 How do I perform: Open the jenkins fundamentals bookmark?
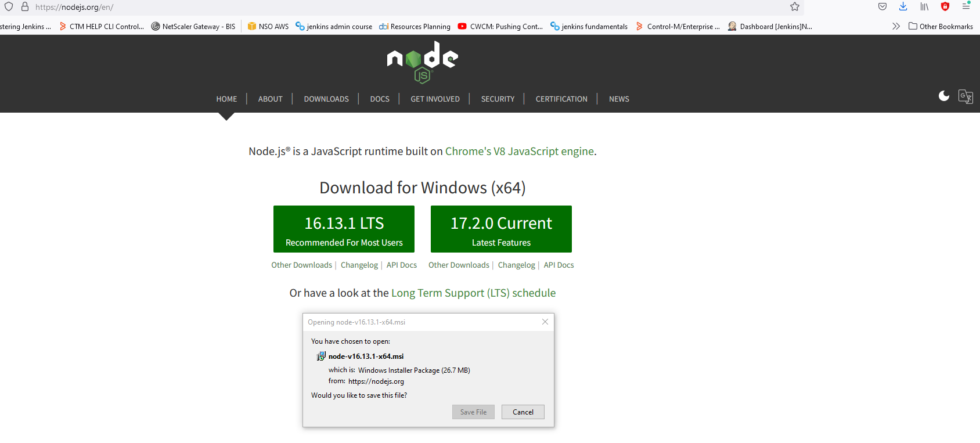click(589, 26)
